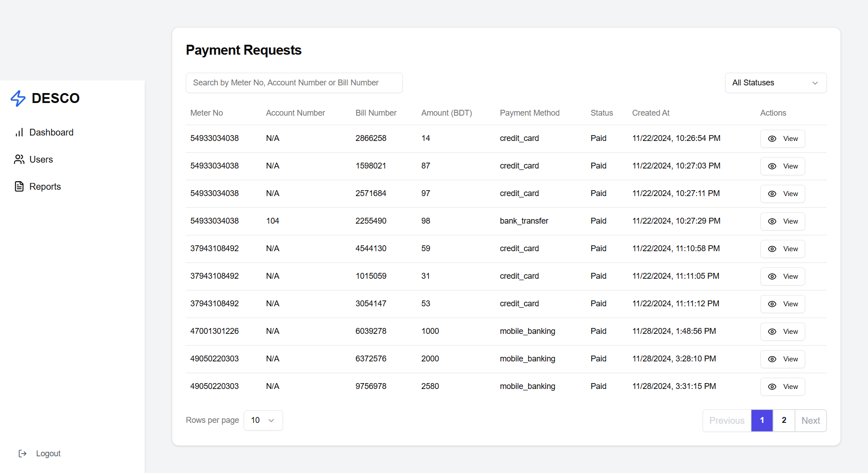
Task: Click eye icon for bill 2866258
Action: coord(772,139)
